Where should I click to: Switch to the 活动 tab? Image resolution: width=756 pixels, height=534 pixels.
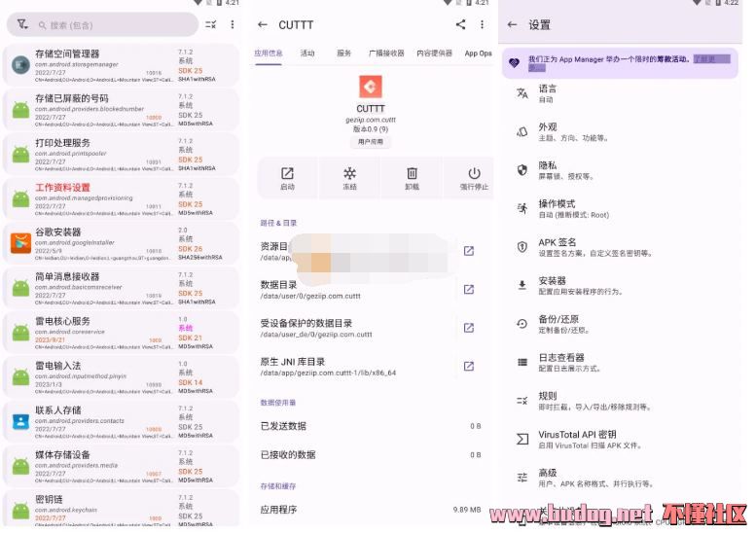click(x=307, y=53)
